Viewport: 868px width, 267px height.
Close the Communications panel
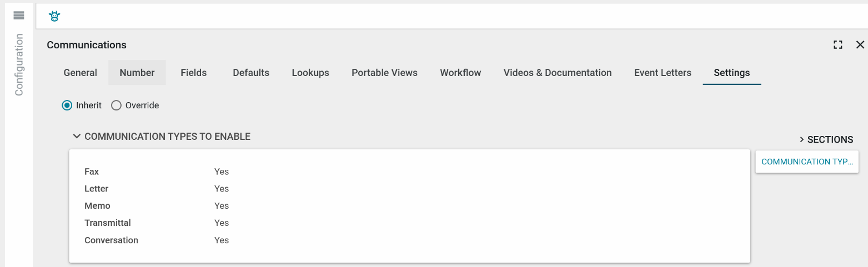(860, 45)
